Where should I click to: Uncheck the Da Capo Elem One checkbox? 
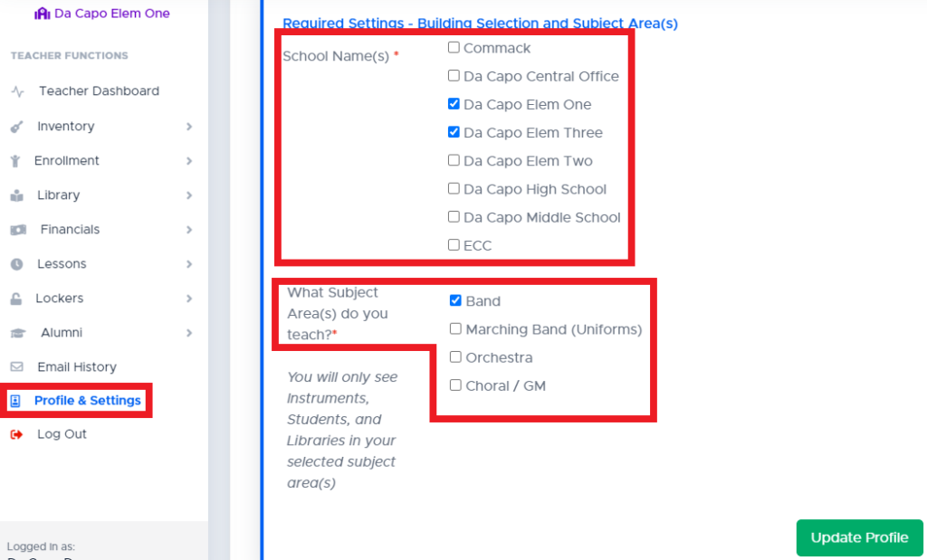coord(454,104)
